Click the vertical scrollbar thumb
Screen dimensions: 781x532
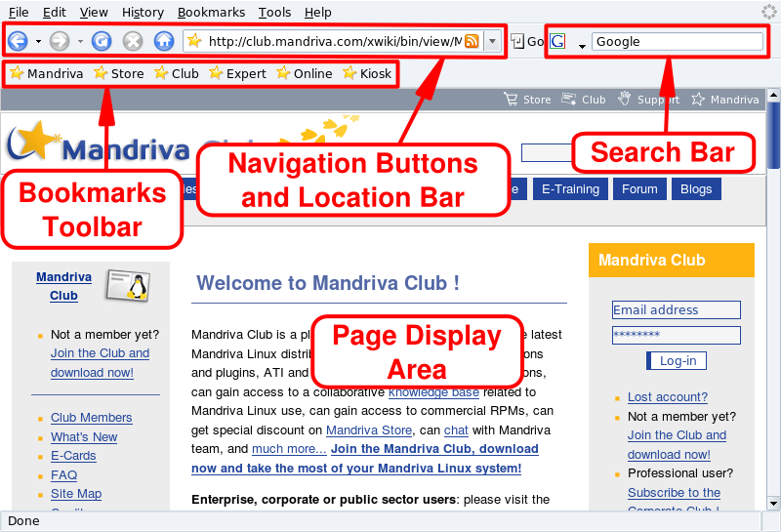pyautogui.click(x=773, y=136)
